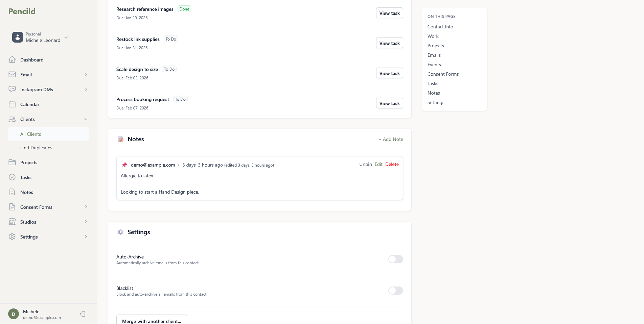This screenshot has height=324, width=644.
Task: Delete the pinned latex allergy note
Action: coord(392,164)
